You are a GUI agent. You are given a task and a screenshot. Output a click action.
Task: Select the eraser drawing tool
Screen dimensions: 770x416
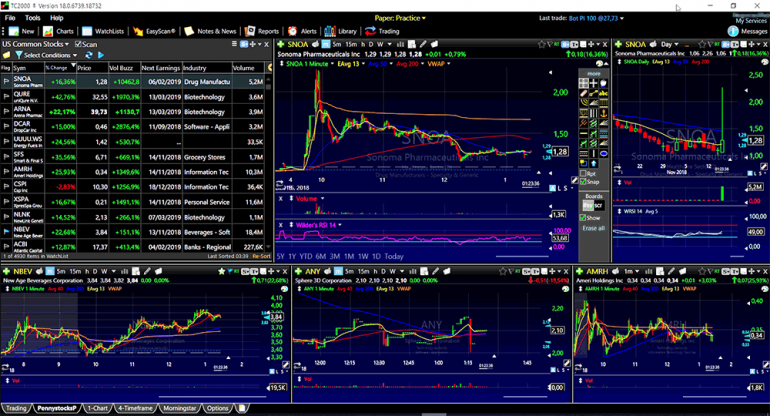(583, 93)
